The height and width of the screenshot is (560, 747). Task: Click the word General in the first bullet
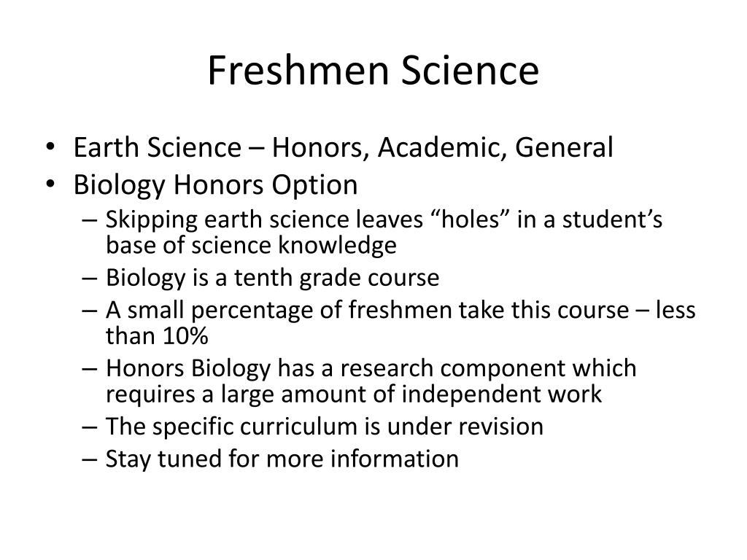[564, 147]
